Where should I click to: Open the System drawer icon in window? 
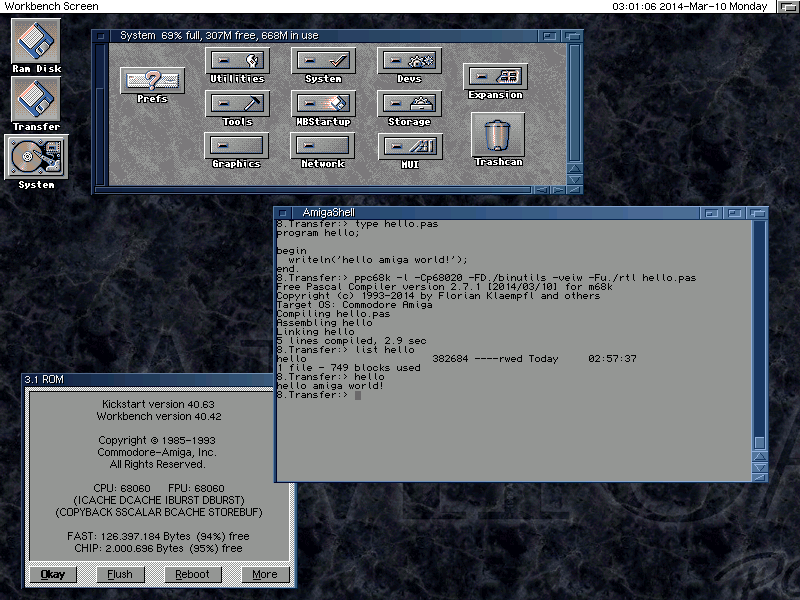323,66
